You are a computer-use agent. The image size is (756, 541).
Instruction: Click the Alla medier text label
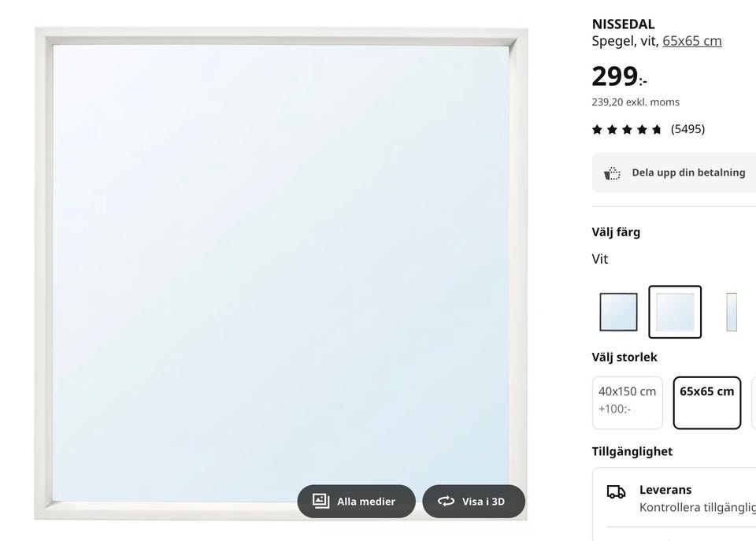click(366, 502)
